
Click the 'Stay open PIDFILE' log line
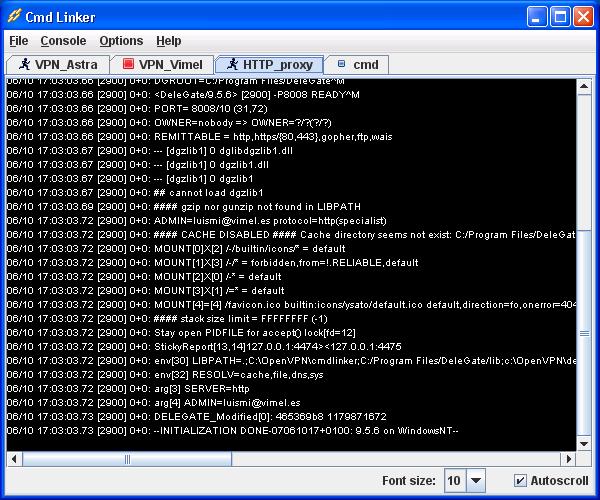tap(181, 332)
